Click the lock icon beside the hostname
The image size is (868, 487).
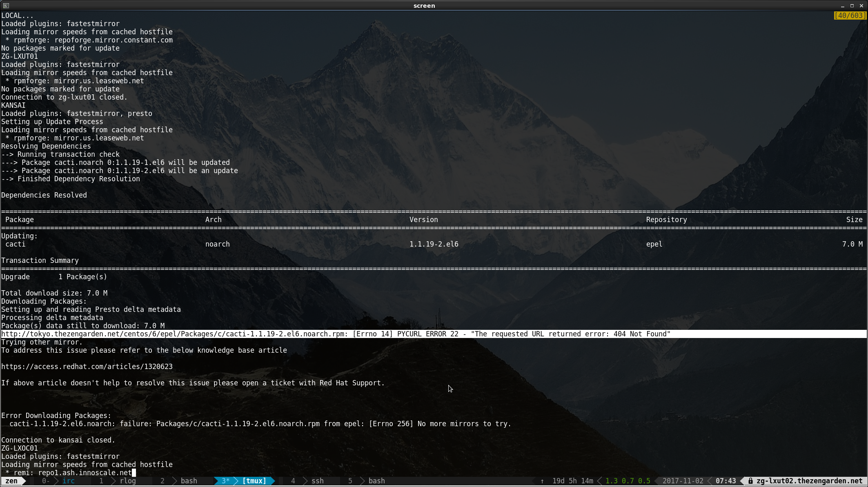click(x=750, y=481)
